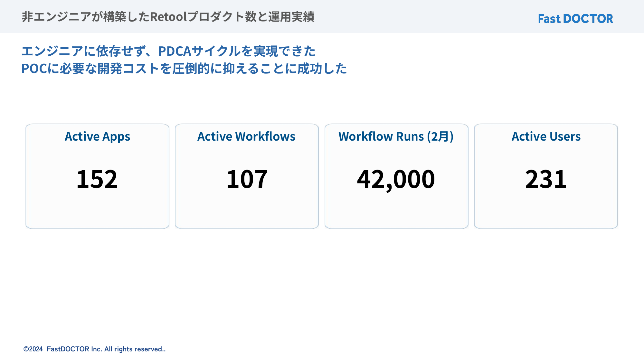Click the Fast DOCTOR logo

[x=575, y=19]
